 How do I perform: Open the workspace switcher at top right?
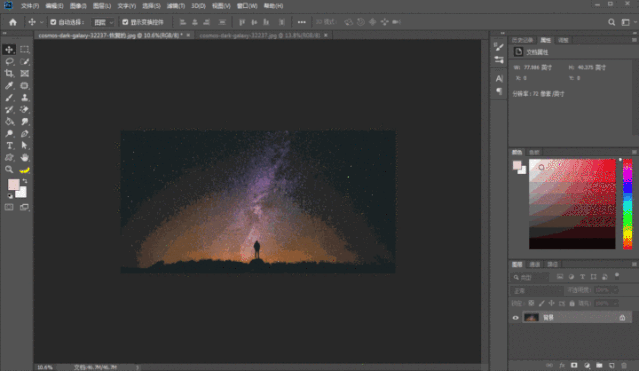click(626, 22)
